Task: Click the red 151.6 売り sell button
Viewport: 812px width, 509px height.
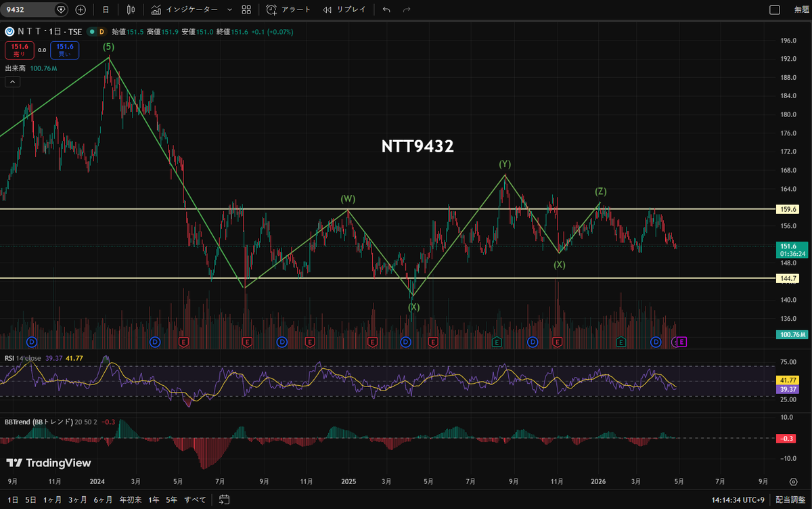Action: [x=19, y=49]
